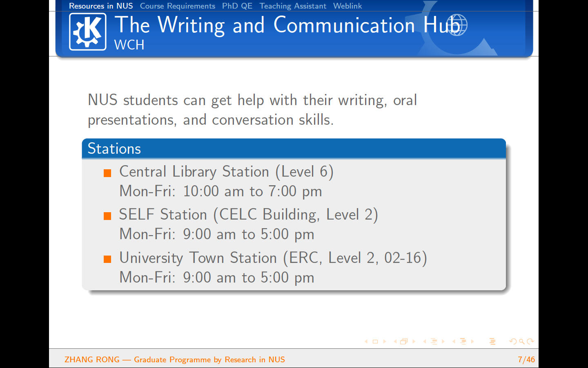Jump to previous frame arrow

(395, 341)
